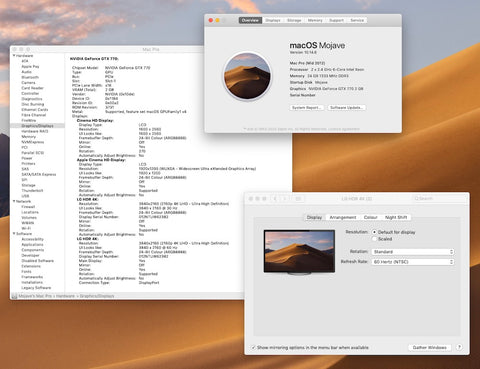The height and width of the screenshot is (369, 480).
Task: Select Power in the System Report sidebar
Action: coord(27,158)
